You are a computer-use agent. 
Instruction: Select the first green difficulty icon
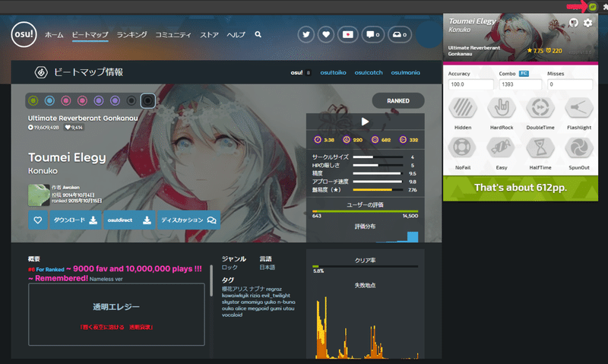(33, 101)
